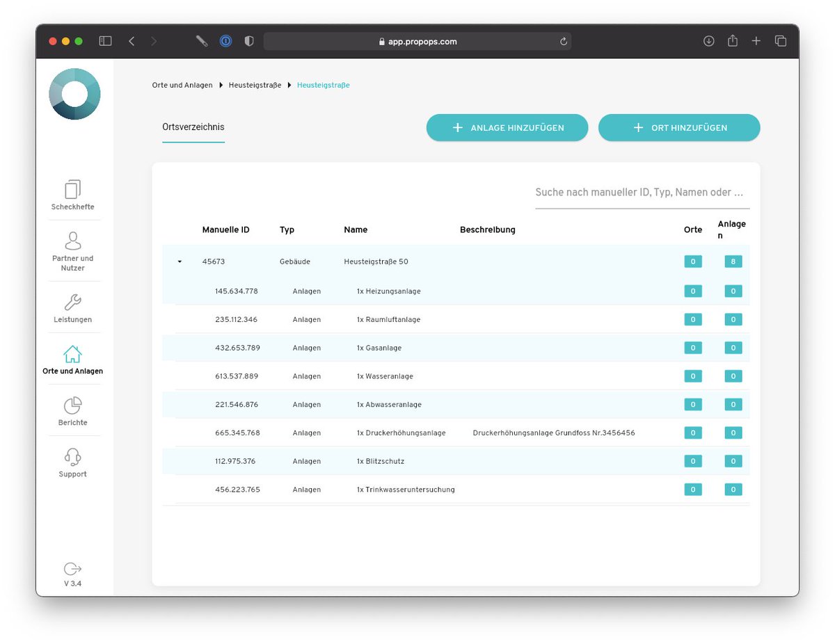Go forward in Safari history
The height and width of the screenshot is (644, 835).
click(154, 41)
